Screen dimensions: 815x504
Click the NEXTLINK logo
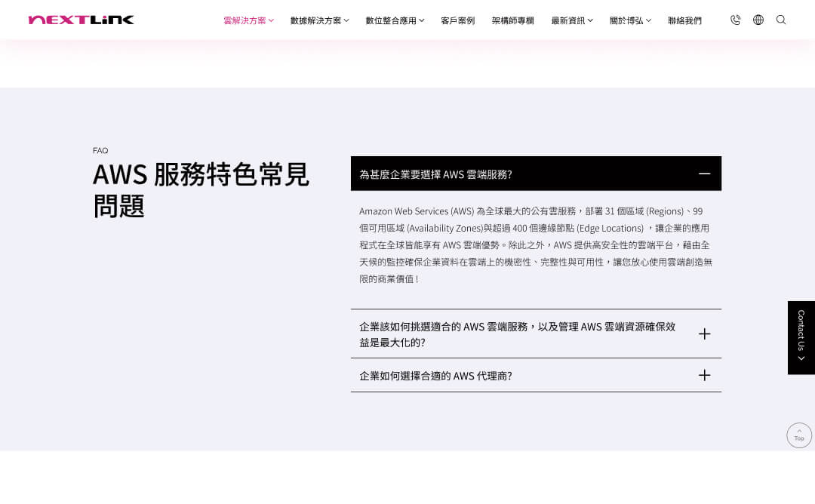[81, 20]
